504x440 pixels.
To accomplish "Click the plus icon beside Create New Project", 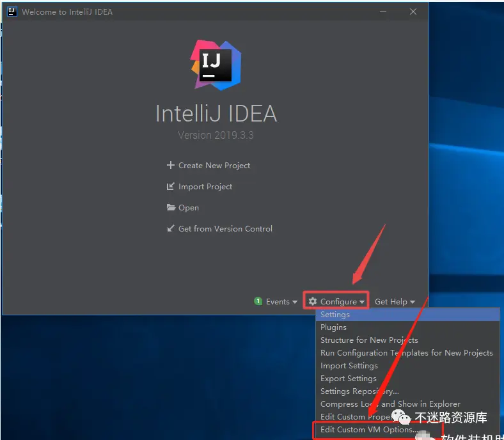I will pos(170,165).
